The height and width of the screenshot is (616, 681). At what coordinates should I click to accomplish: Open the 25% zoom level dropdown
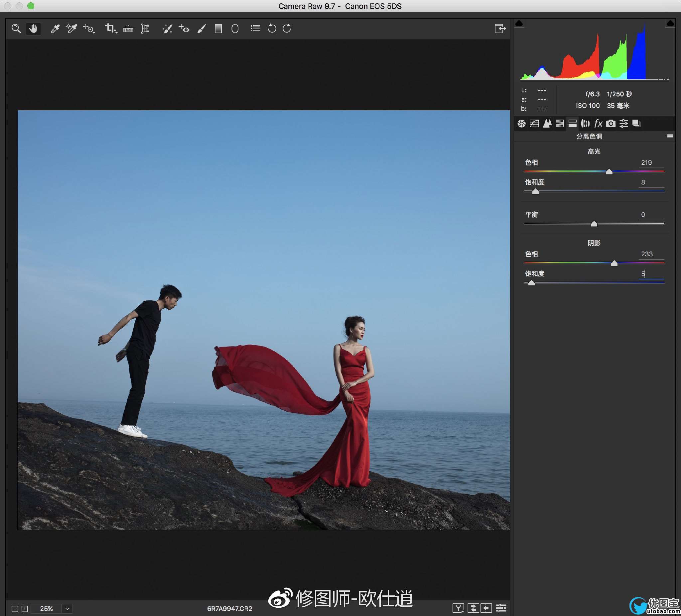tap(67, 609)
